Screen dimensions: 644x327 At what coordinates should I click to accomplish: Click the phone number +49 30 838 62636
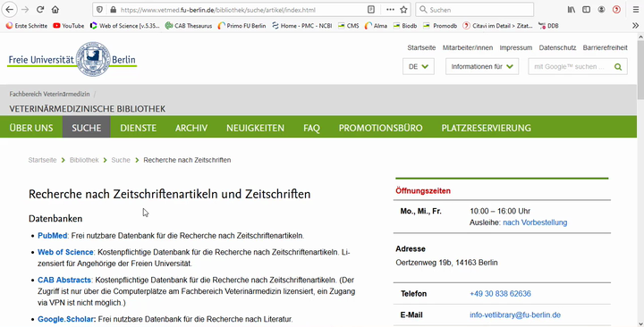(x=500, y=294)
